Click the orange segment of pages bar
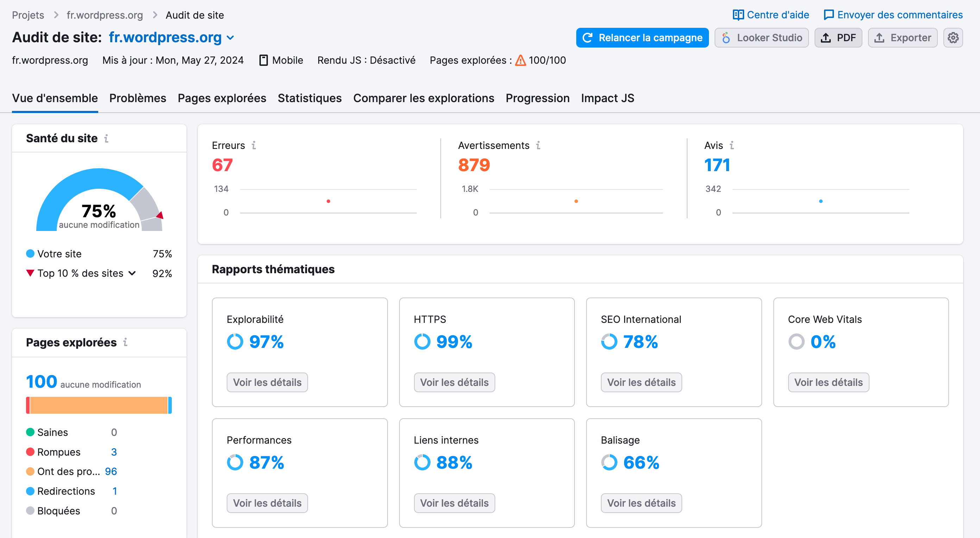980x538 pixels. [x=99, y=405]
